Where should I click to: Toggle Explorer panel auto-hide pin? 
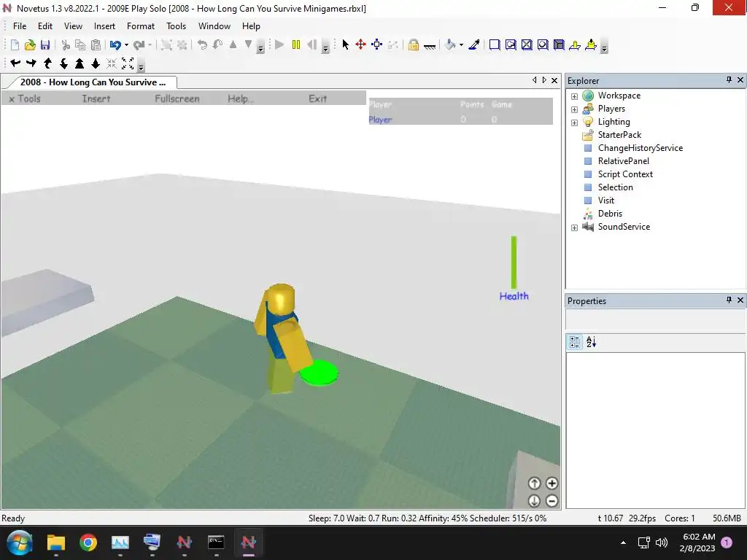(729, 80)
